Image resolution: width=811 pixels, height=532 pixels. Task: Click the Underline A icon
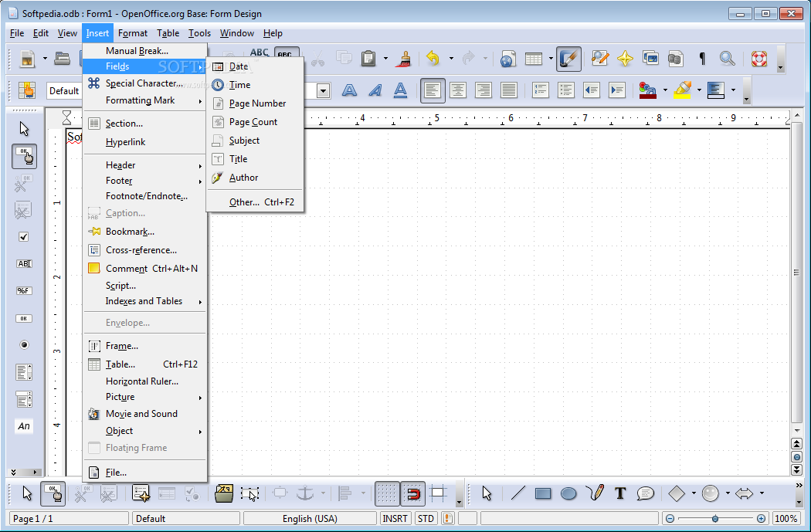tap(400, 90)
